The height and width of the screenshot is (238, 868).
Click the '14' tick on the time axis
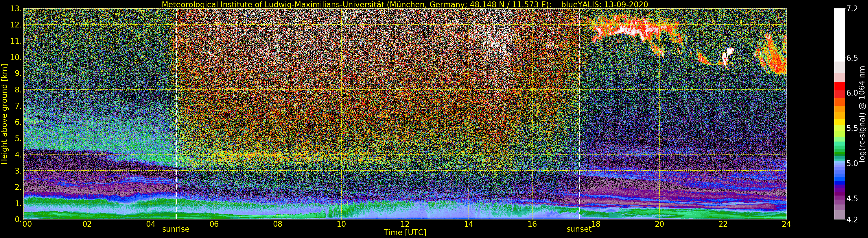(468, 224)
